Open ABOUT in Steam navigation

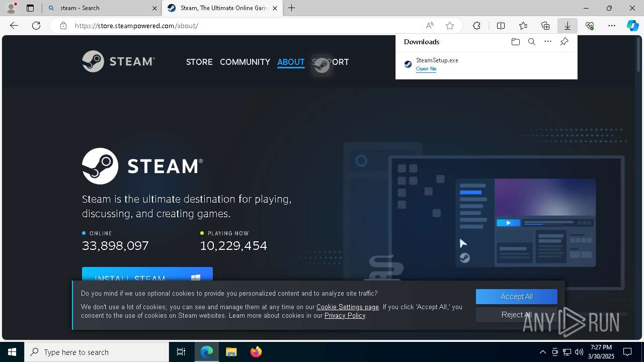coord(291,62)
